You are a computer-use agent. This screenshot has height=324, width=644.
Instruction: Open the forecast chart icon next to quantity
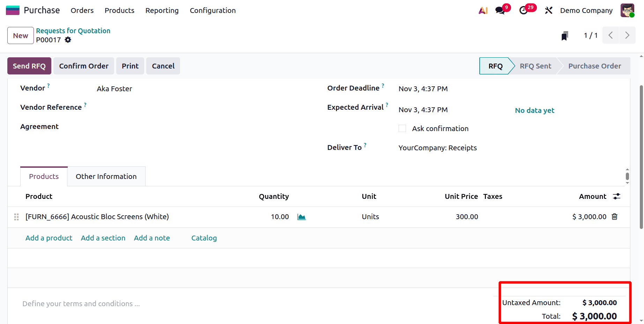click(x=302, y=217)
